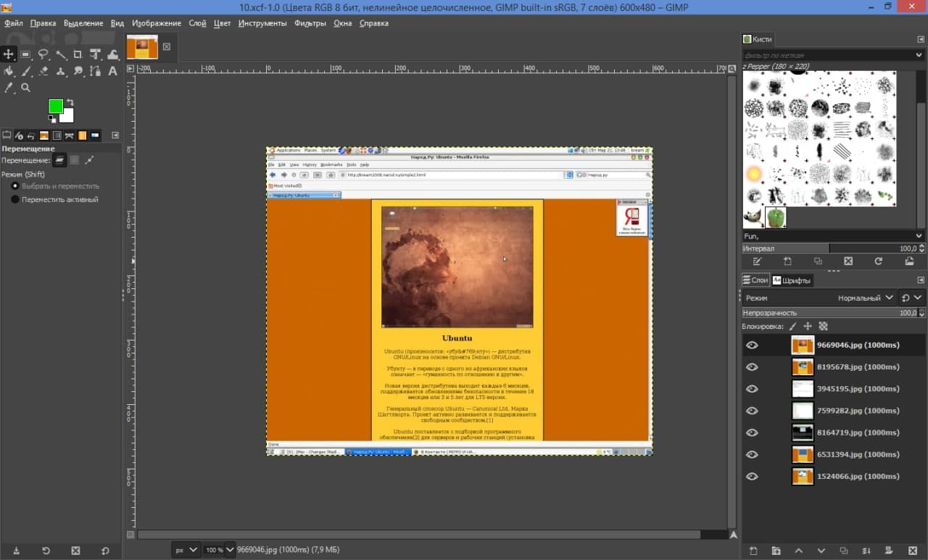Switch to the Шрифты tab
The height and width of the screenshot is (560, 928).
pos(792,280)
